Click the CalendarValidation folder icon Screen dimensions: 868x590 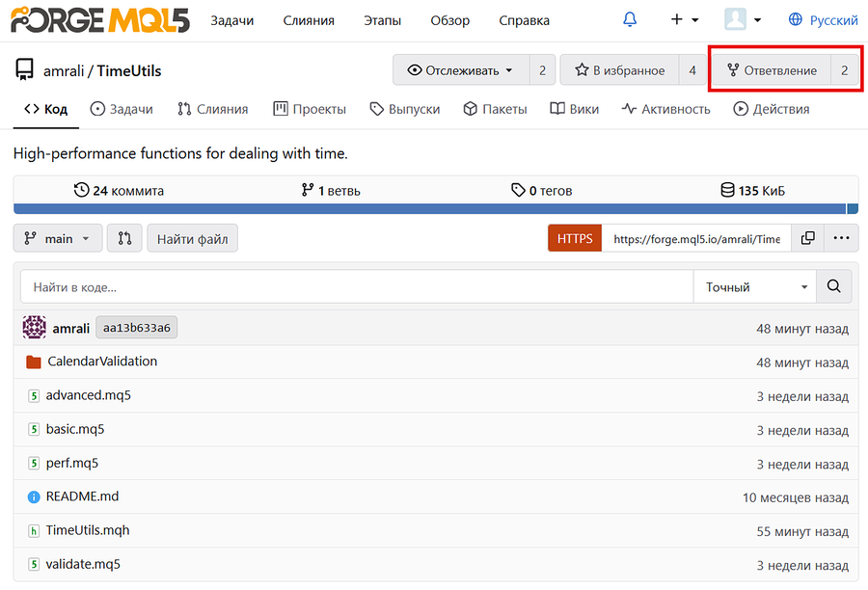pyautogui.click(x=34, y=362)
